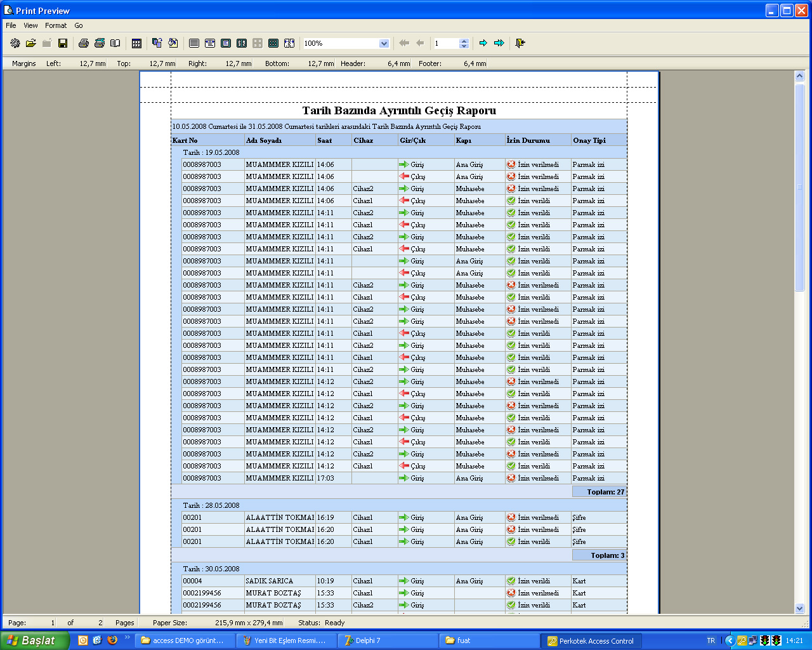
Task: Click the vertical scrollbar down arrow
Action: point(799,608)
